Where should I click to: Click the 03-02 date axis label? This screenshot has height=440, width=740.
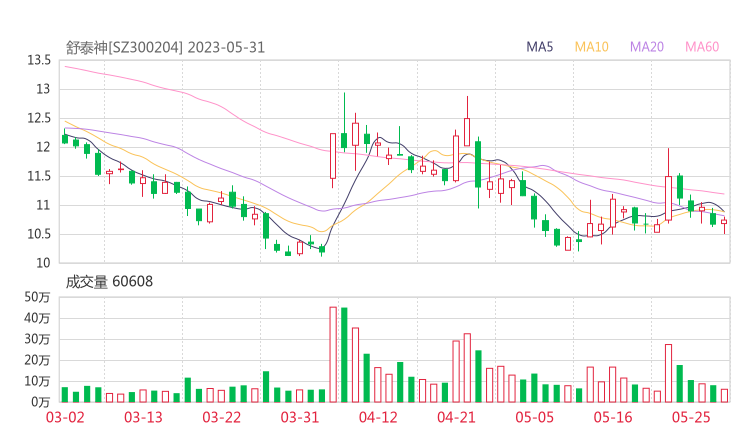65,418
